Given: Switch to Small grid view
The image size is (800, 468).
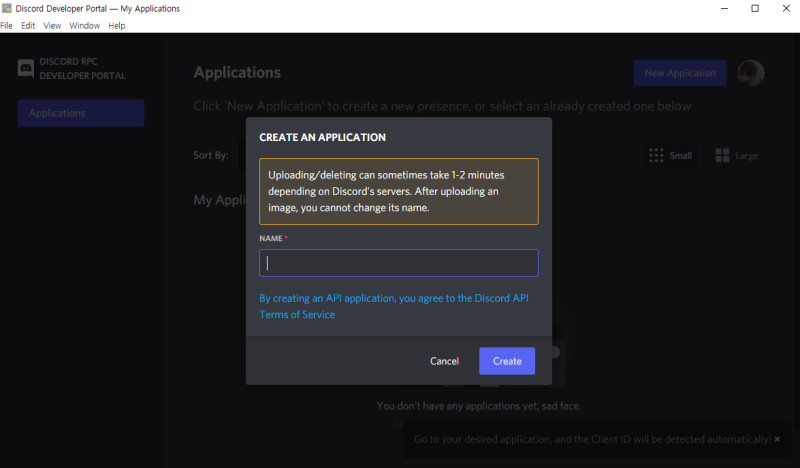Looking at the screenshot, I should pos(670,156).
